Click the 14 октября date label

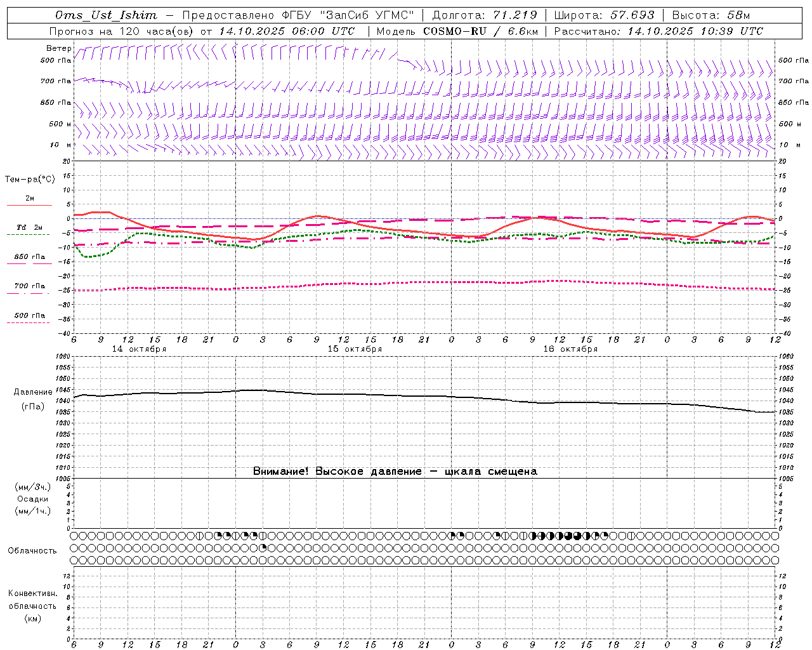pos(140,349)
